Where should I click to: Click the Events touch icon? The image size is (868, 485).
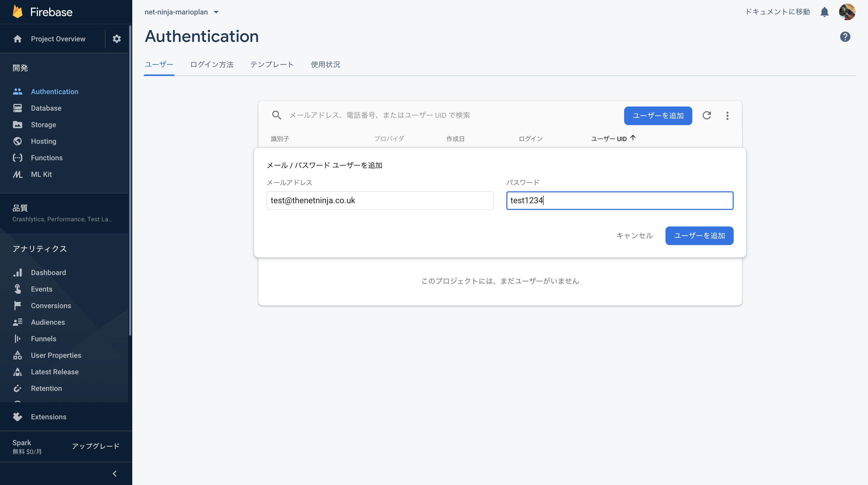(18, 289)
